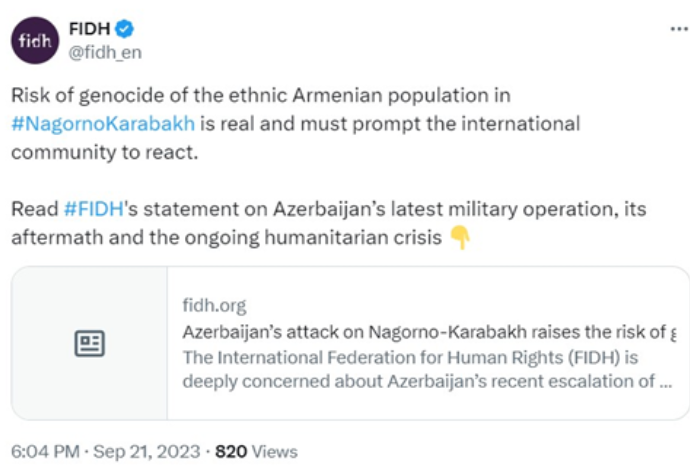Click the blue verified badge
This screenshot has width=690, height=476.
[x=125, y=29]
